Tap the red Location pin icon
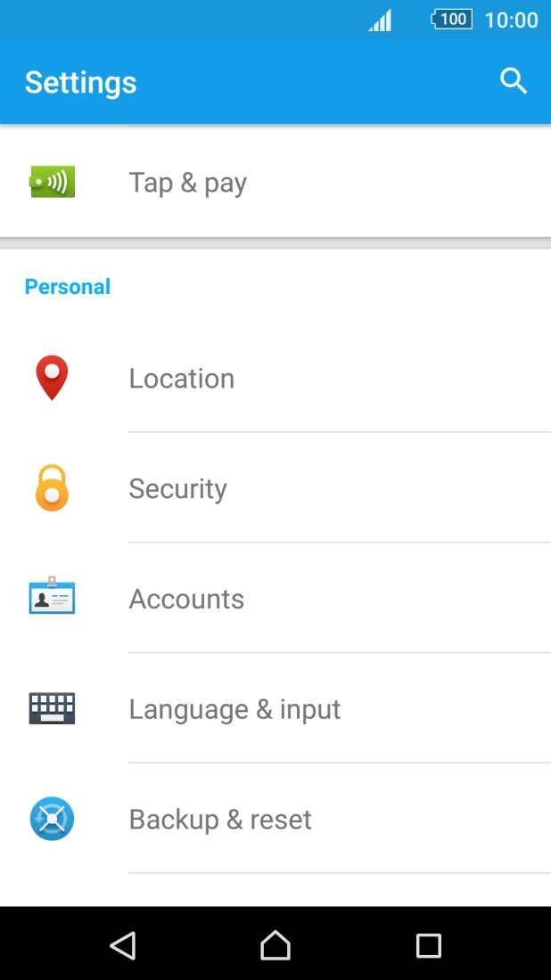This screenshot has width=551, height=980. [x=52, y=378]
